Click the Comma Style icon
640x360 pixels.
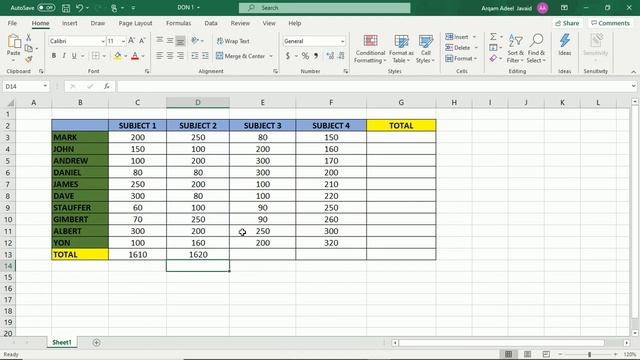point(316,56)
